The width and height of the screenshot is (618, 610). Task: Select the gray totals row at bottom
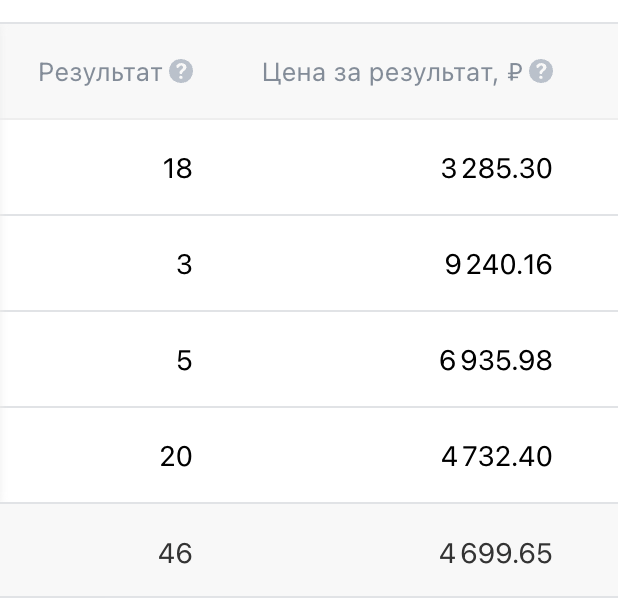tap(300, 553)
